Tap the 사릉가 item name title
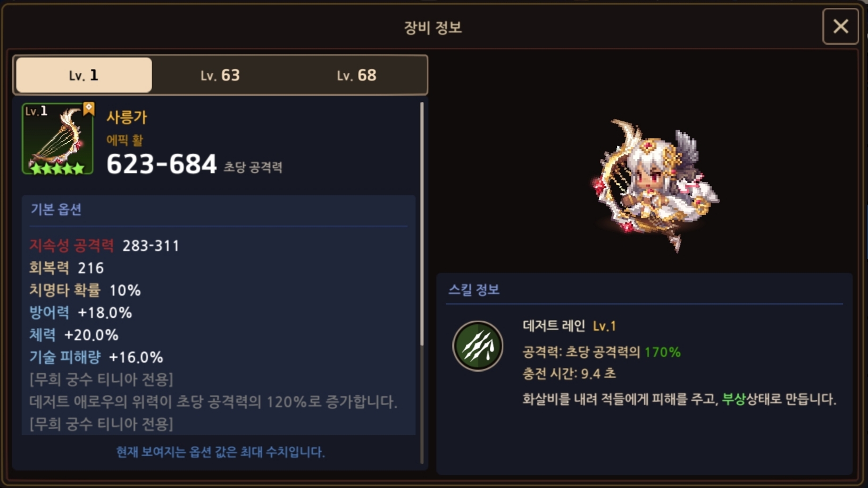868x488 pixels. point(127,117)
